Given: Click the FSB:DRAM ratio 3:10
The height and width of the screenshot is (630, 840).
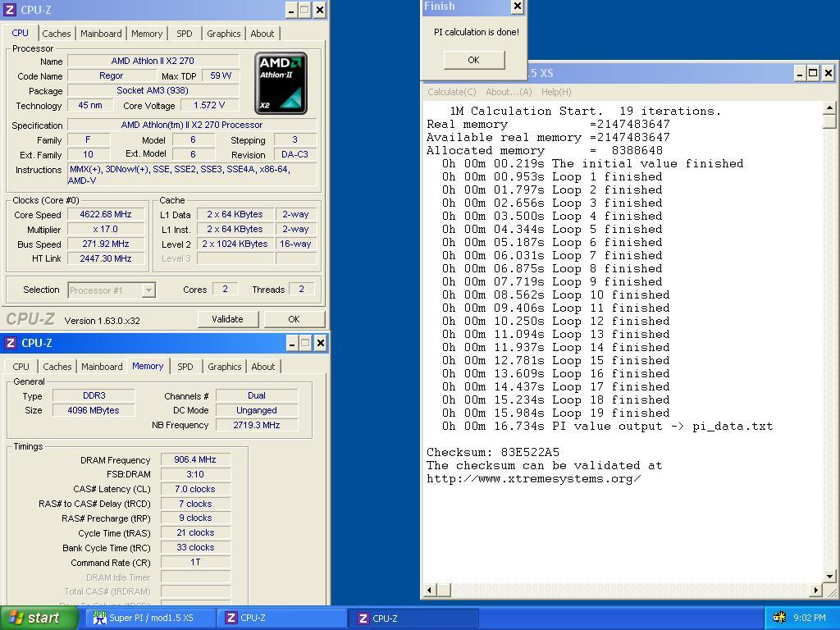Looking at the screenshot, I should coord(195,475).
